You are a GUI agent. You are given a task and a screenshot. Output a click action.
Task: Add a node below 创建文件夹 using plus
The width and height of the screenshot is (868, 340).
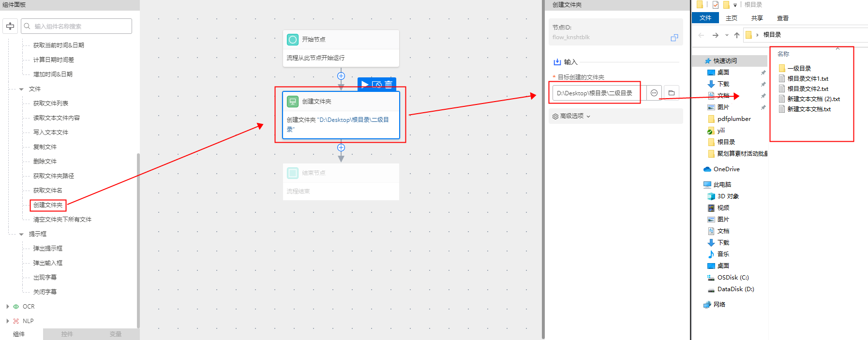pos(341,148)
